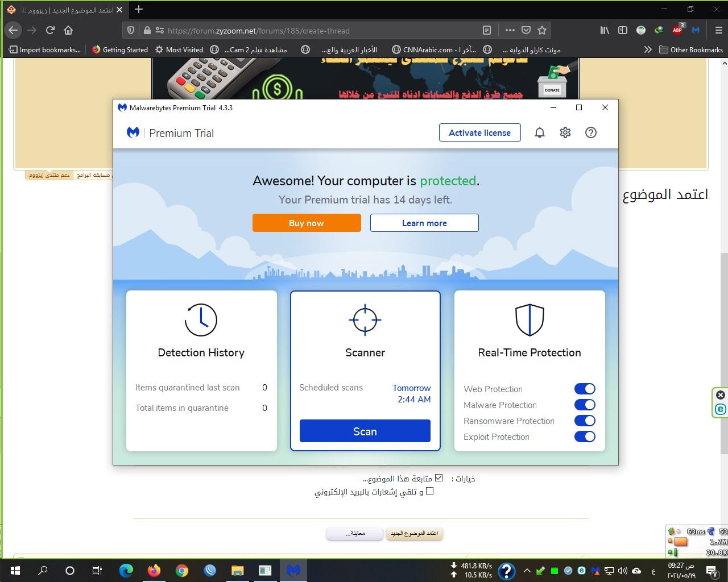The height and width of the screenshot is (582, 728).
Task: Open Windows Start menu
Action: [x=15, y=570]
